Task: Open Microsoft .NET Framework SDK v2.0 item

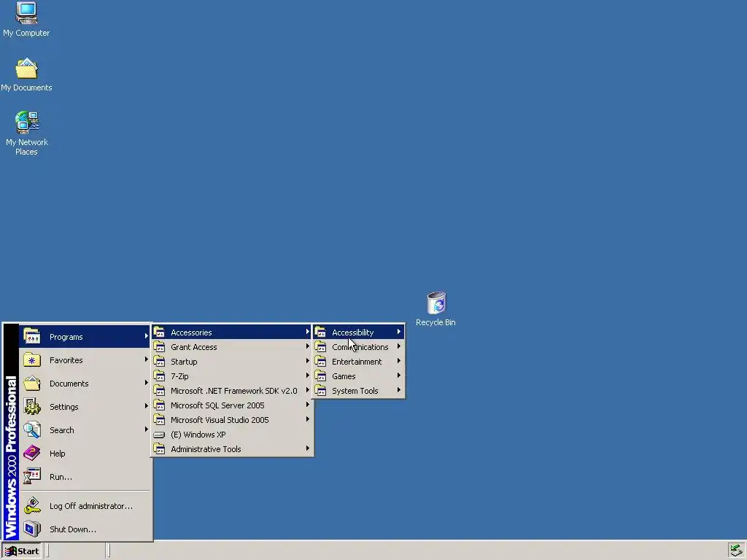Action: point(232,391)
